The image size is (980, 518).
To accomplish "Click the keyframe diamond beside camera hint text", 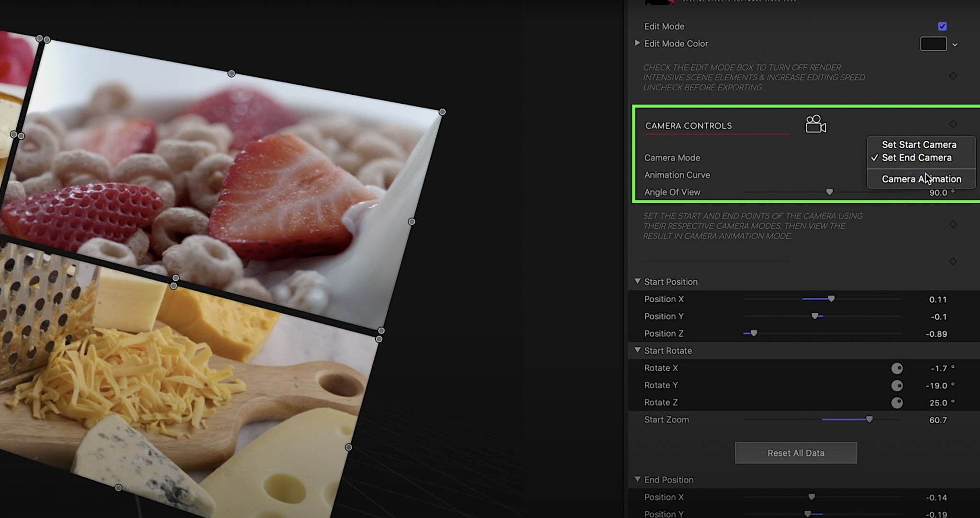I will tap(953, 224).
